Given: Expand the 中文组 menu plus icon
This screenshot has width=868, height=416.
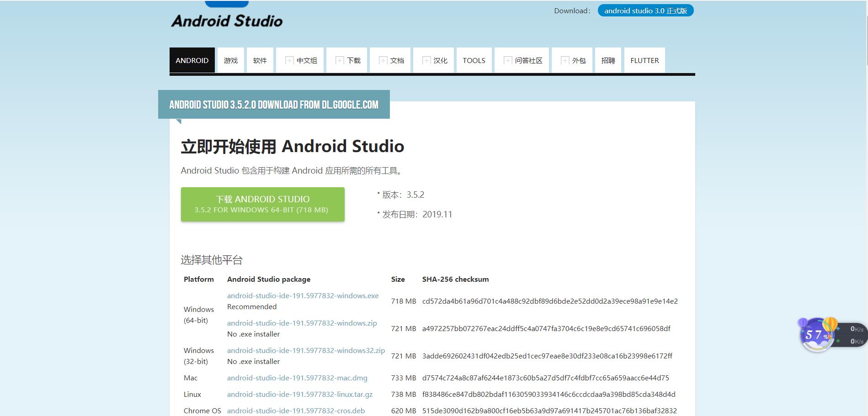Looking at the screenshot, I should click(289, 60).
